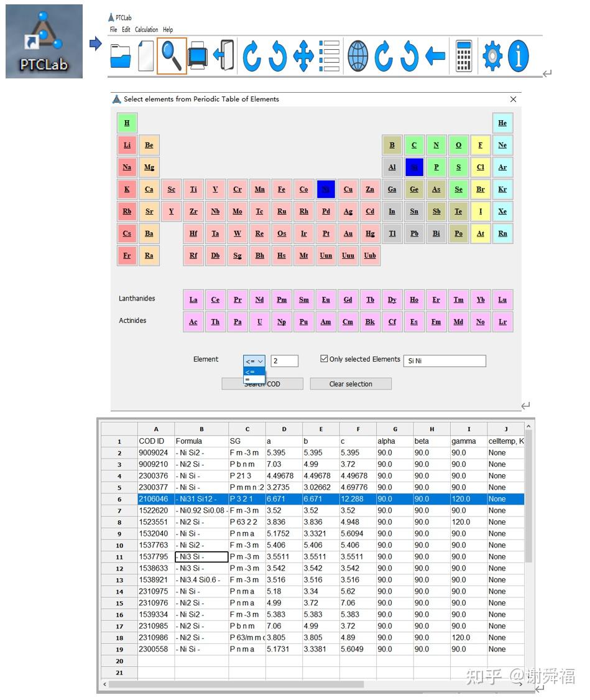Expand the Element operator dropdown
The image size is (590, 700).
(x=254, y=361)
